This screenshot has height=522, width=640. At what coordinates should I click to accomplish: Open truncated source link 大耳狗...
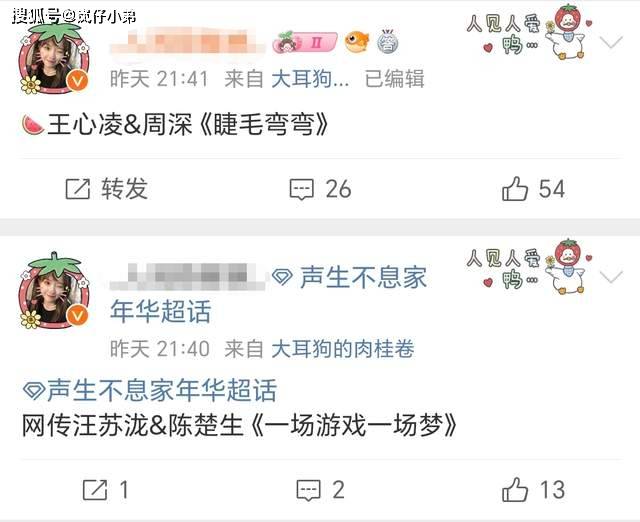pyautogui.click(x=310, y=79)
